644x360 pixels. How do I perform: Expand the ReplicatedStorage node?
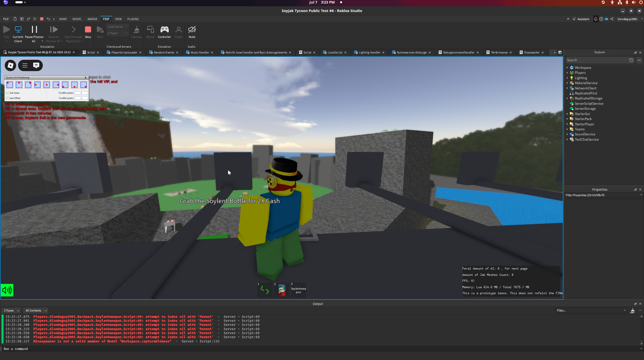[567, 98]
